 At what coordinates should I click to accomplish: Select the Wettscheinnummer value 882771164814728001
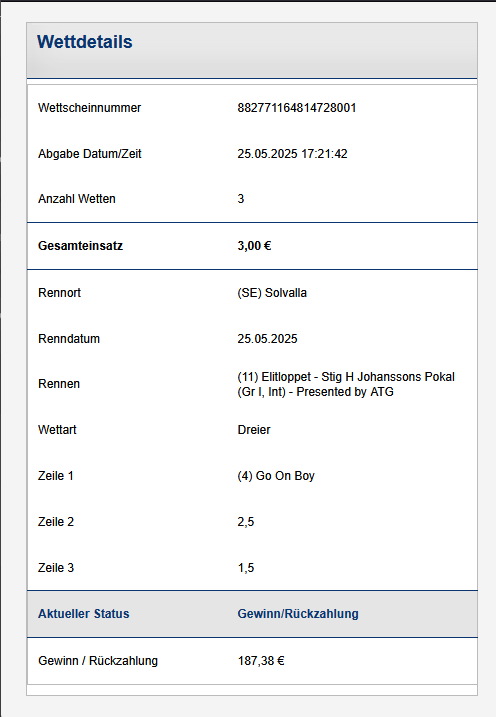pos(297,108)
